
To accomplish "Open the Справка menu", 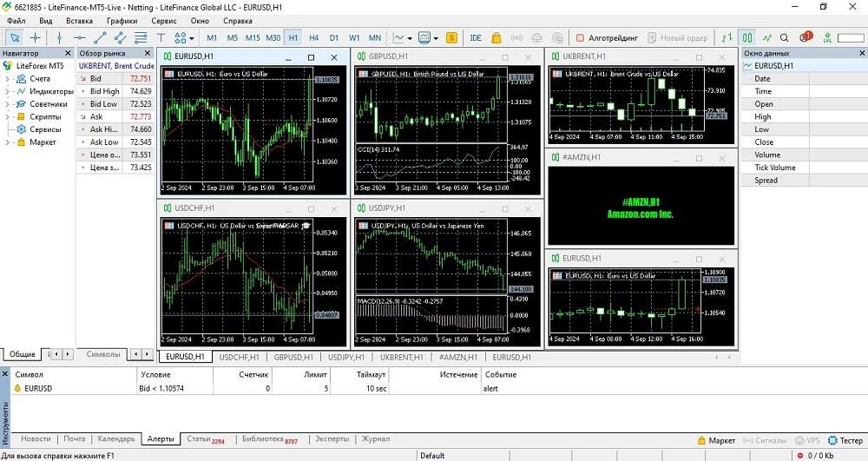I will coord(238,21).
